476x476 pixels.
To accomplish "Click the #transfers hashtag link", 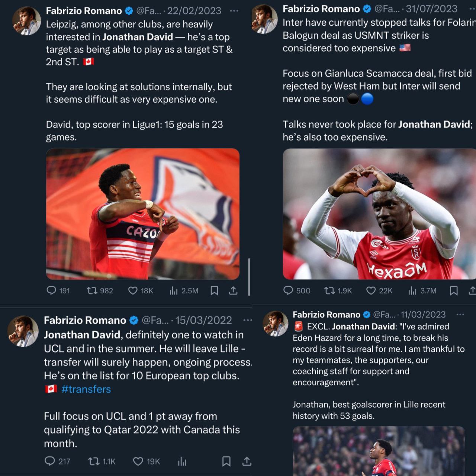I will pos(86,389).
